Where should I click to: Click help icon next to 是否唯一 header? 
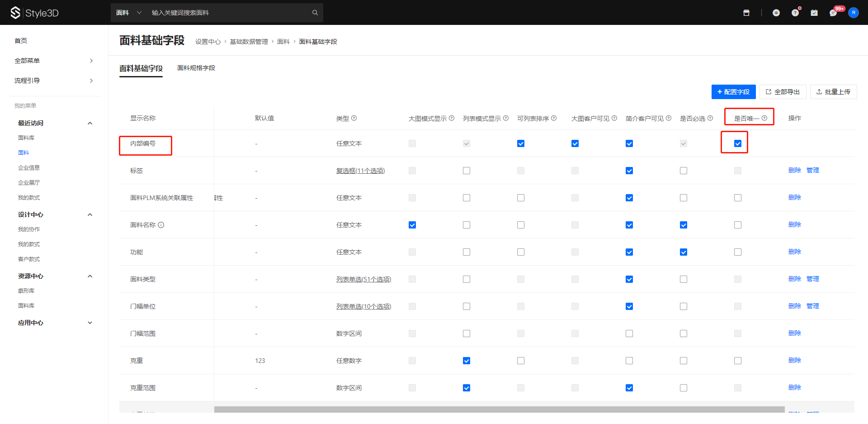click(x=764, y=118)
